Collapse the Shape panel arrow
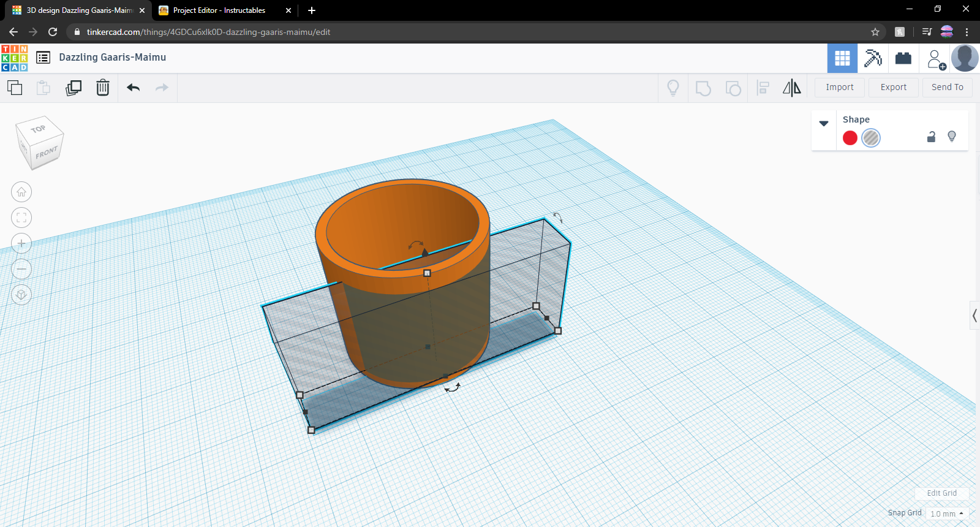The height and width of the screenshot is (527, 980). click(x=824, y=123)
